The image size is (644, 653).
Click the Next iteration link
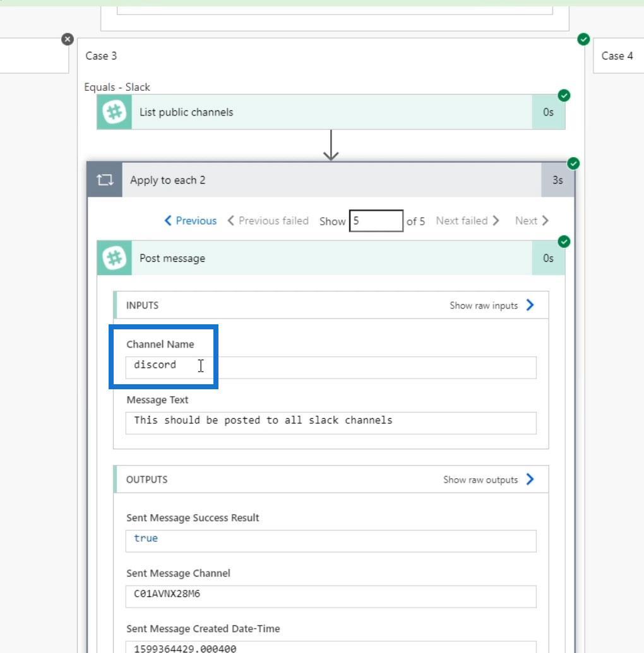pos(532,221)
